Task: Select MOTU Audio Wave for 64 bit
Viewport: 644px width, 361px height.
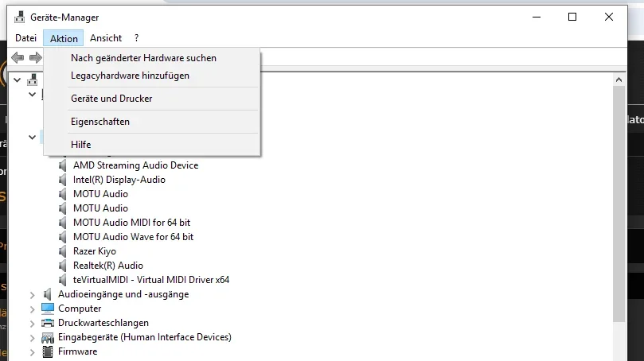Action: tap(133, 237)
